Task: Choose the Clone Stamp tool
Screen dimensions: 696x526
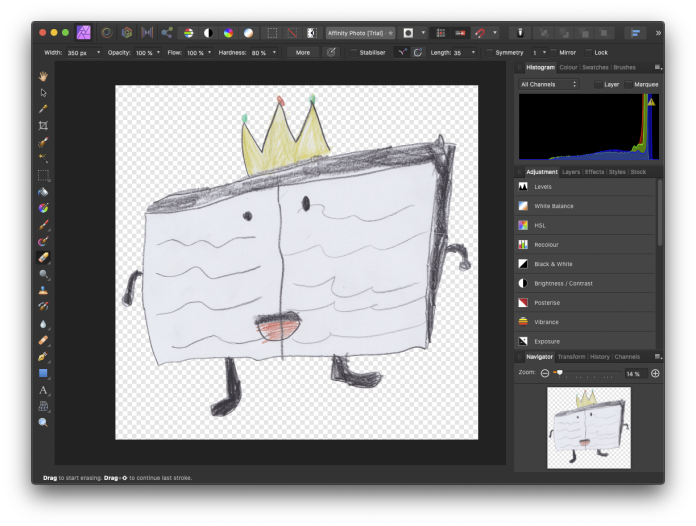Action: coord(43,290)
